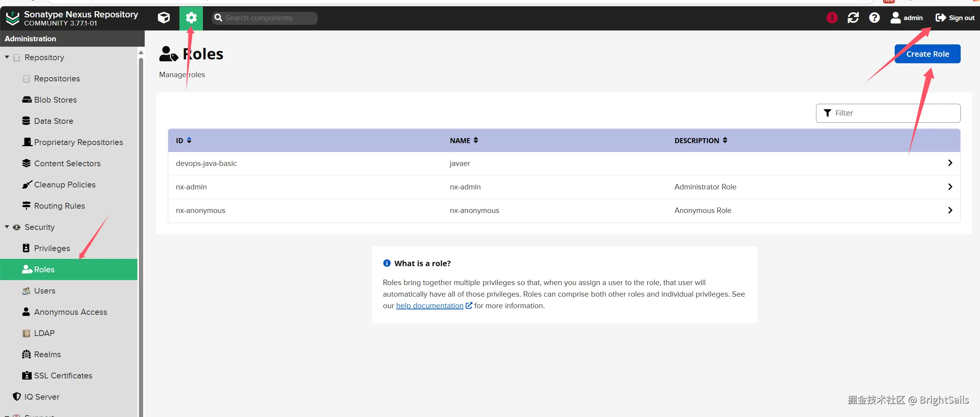Select the Administrator Role description
This screenshot has width=980, height=417.
[x=705, y=187]
